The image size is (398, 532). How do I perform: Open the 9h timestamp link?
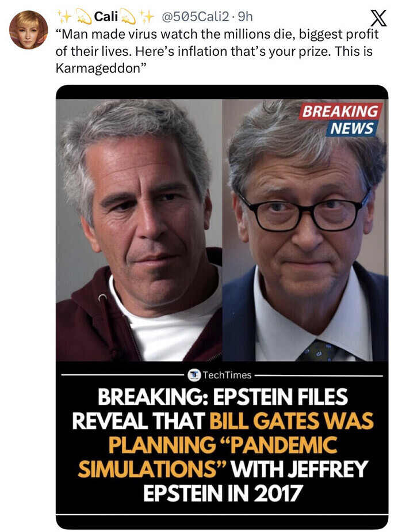[x=246, y=16]
